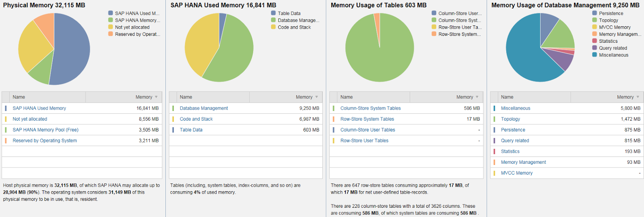Click the Not yet allocated legend swatch

click(111, 27)
